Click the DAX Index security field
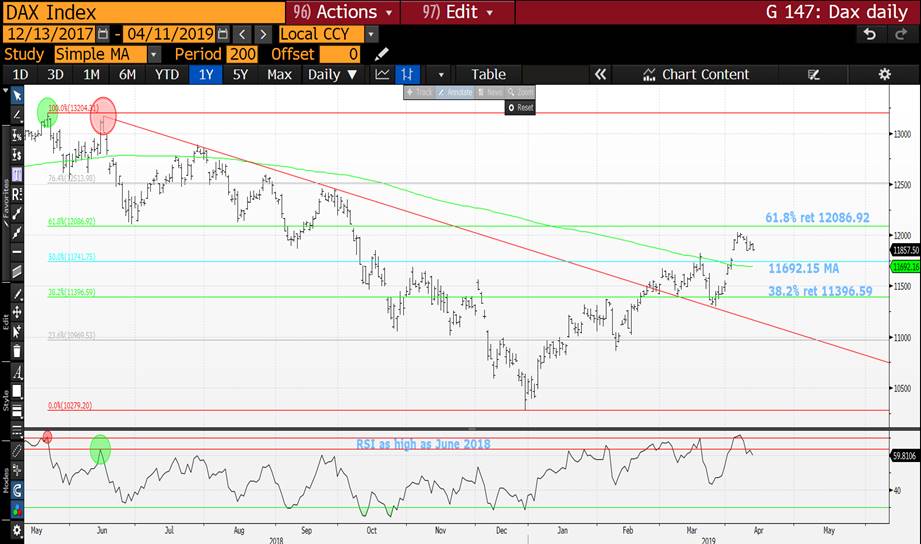 pyautogui.click(x=143, y=12)
